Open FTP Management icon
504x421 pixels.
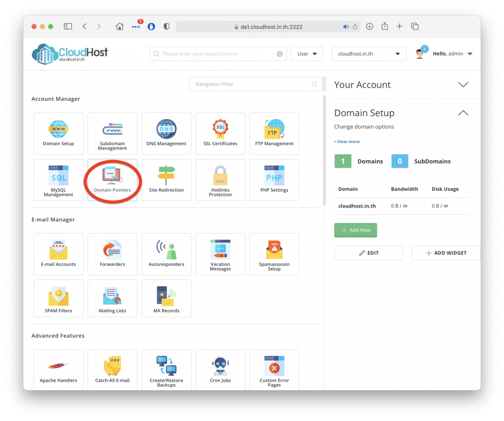274,133
